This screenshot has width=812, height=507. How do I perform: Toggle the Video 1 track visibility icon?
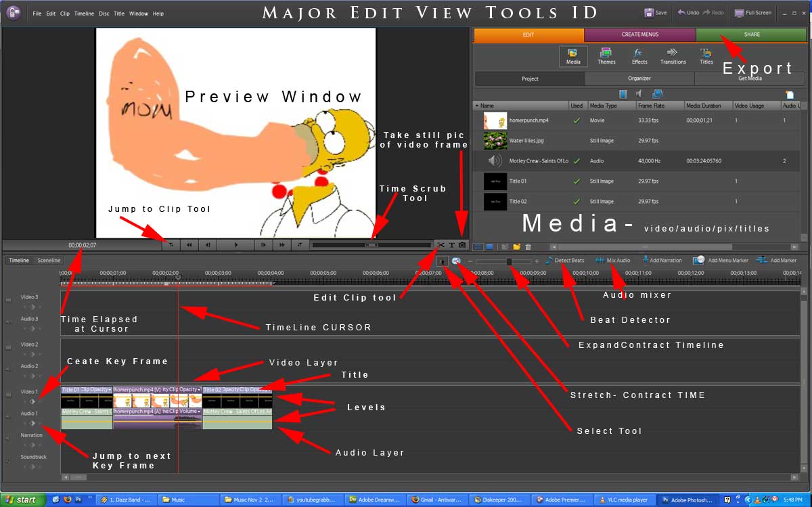coord(9,393)
